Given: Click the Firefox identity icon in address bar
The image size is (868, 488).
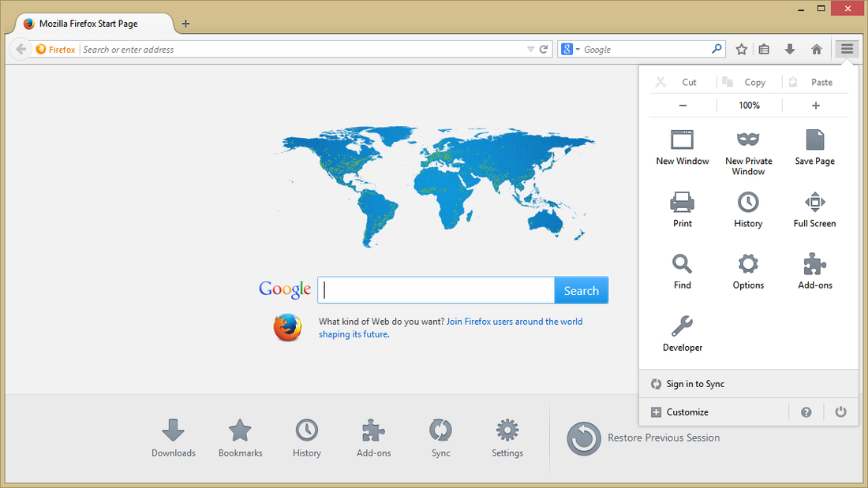Looking at the screenshot, I should click(x=55, y=49).
